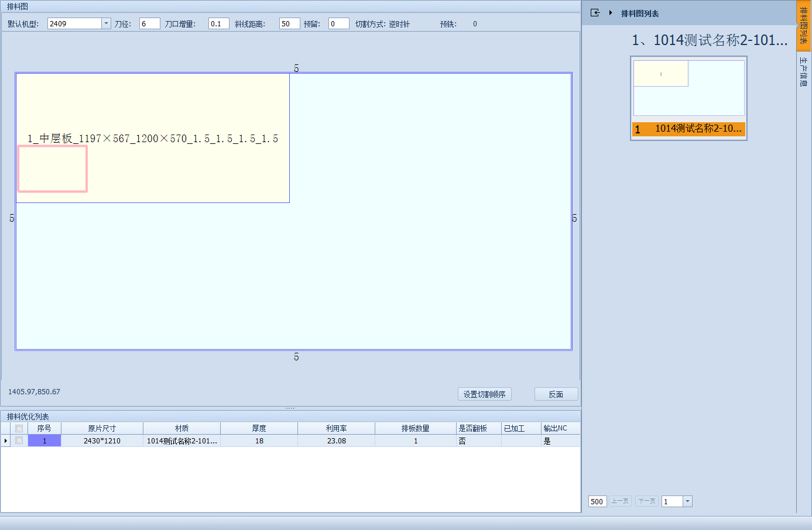Open the 默认机型 dropdown arrow
Screen dimensions: 812x530
pyautogui.click(x=106, y=23)
